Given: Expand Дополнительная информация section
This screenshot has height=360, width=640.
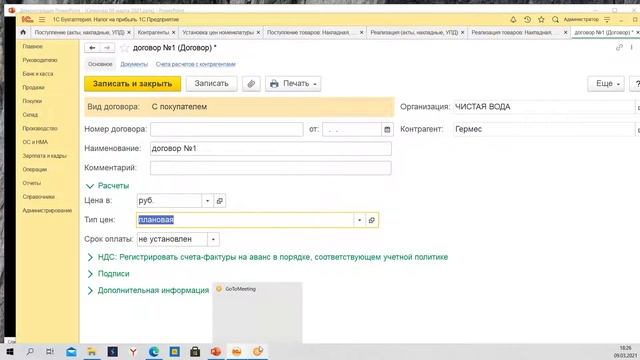Looking at the screenshot, I should pyautogui.click(x=90, y=291).
